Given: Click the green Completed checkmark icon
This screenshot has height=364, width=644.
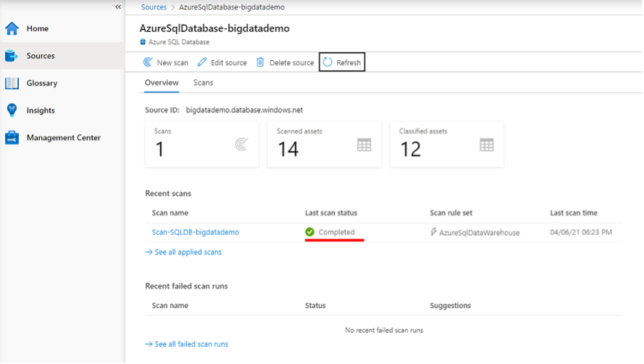Looking at the screenshot, I should [x=309, y=232].
